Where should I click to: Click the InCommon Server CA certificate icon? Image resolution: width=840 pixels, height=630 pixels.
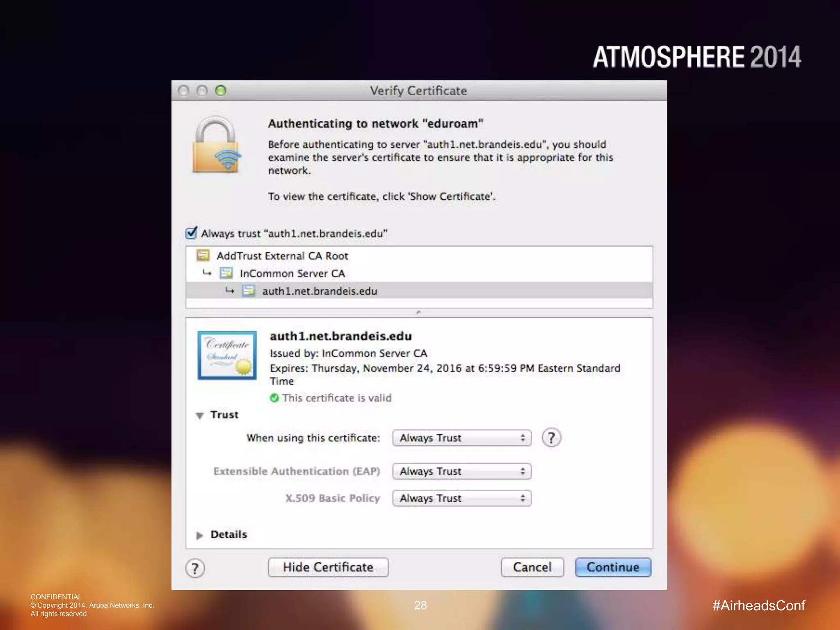click(226, 273)
